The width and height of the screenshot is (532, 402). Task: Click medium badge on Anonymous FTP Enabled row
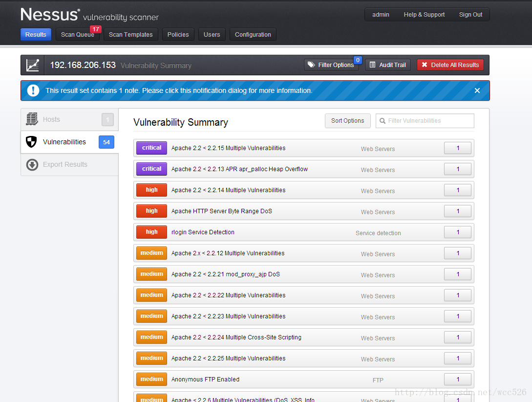pos(151,380)
